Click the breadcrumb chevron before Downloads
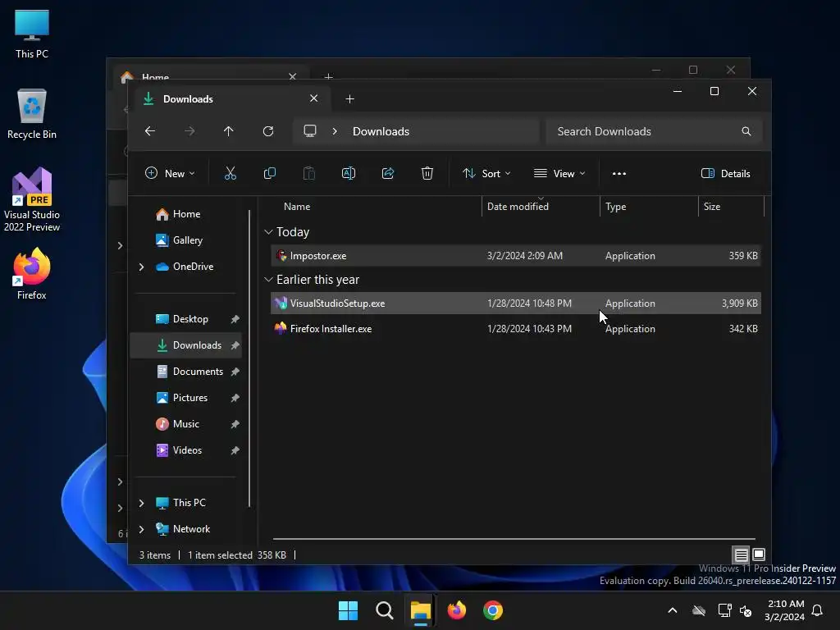The width and height of the screenshot is (840, 630). [335, 131]
